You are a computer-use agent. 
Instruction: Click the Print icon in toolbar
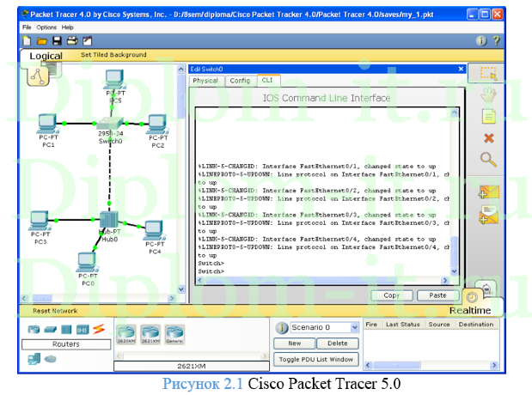[71, 40]
